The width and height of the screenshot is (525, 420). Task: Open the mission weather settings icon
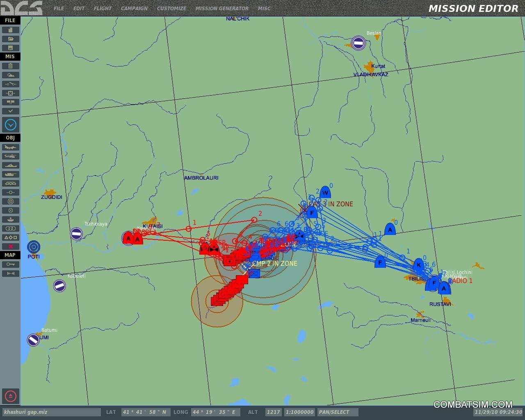tap(11, 75)
